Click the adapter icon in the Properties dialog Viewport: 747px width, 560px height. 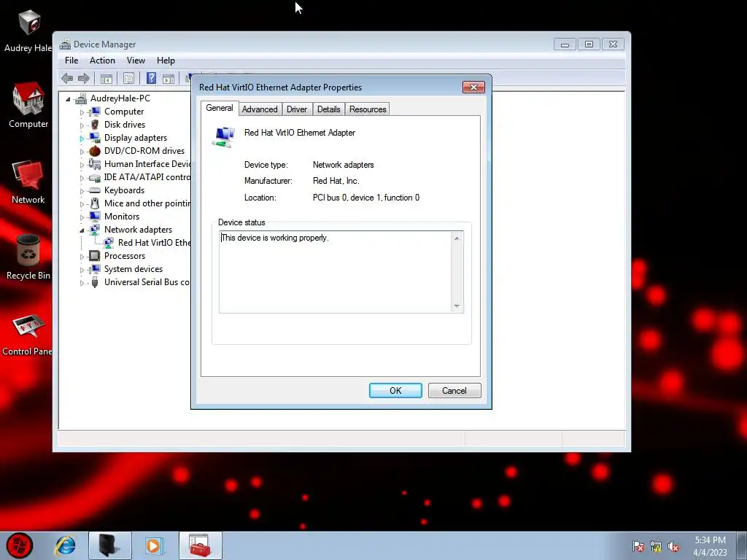(223, 136)
